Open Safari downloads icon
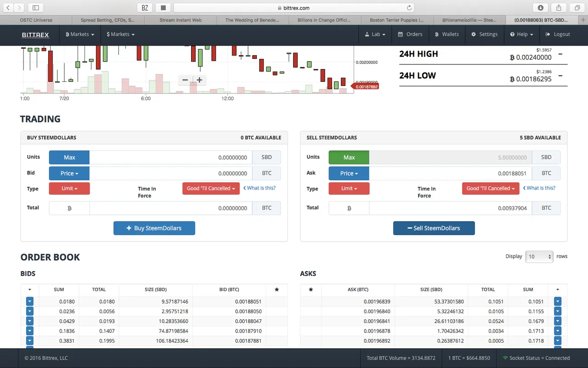588x368 pixels. 540,7
